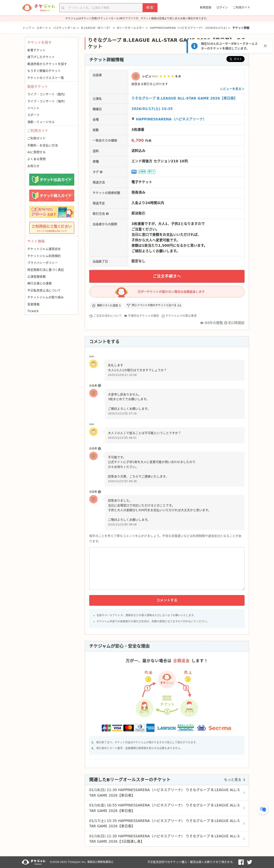This screenshot has width=274, height=868.
Task: Open sidebar プライバシーポリシー
Action: pos(42,263)
